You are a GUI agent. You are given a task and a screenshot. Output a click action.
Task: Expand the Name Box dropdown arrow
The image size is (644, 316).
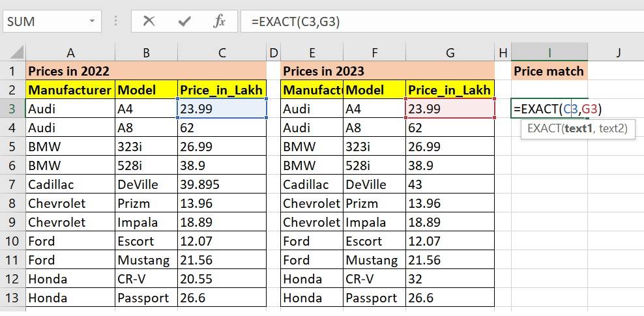(x=92, y=22)
